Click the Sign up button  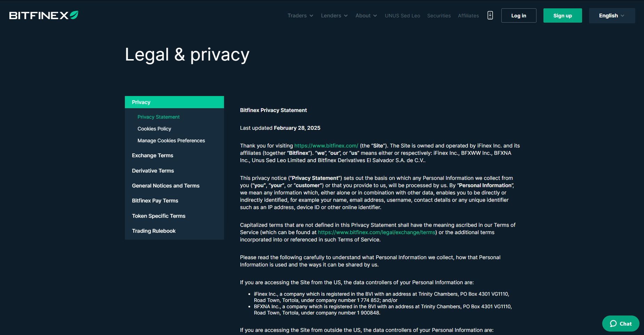(563, 16)
